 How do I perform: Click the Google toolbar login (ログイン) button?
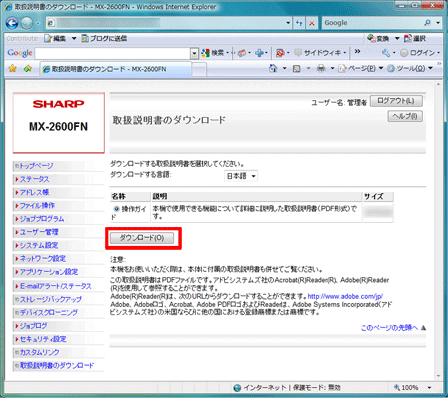click(418, 53)
